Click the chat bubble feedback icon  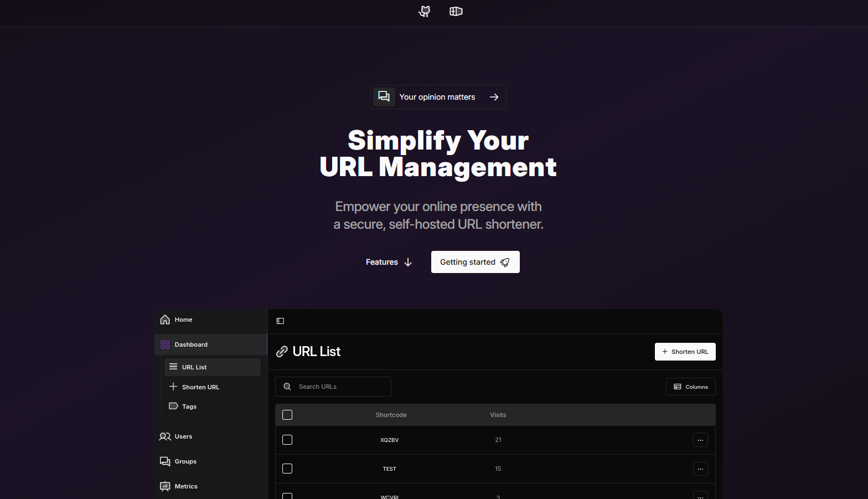point(384,96)
